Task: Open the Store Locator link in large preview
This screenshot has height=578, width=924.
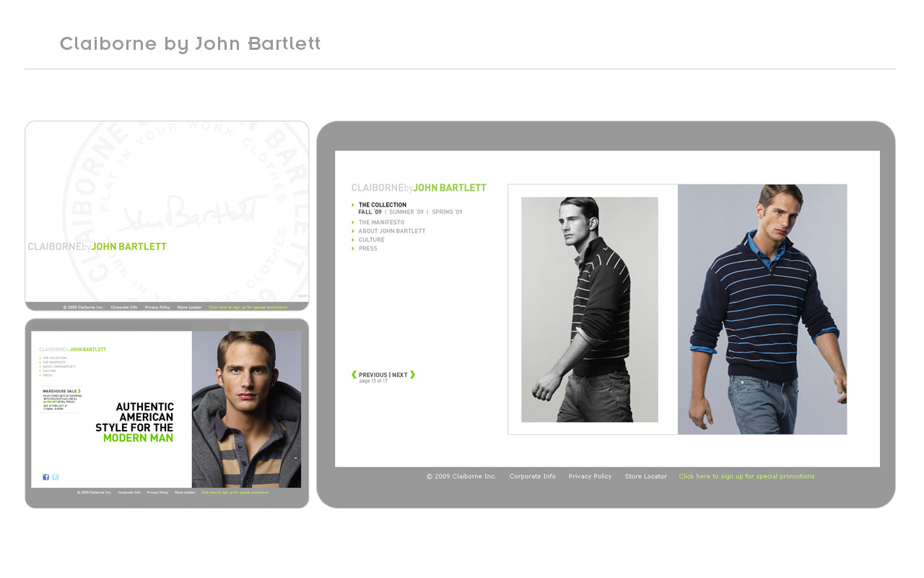Action: pyautogui.click(x=646, y=476)
